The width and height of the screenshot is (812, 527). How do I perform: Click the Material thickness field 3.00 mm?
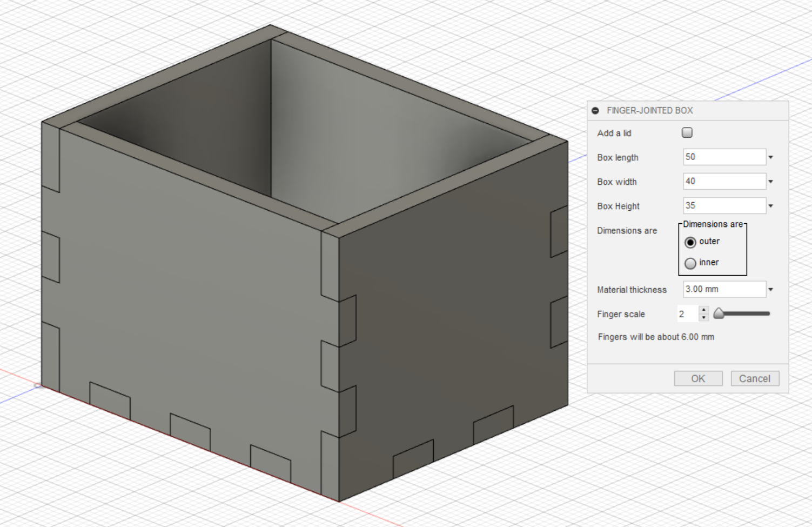pos(724,289)
